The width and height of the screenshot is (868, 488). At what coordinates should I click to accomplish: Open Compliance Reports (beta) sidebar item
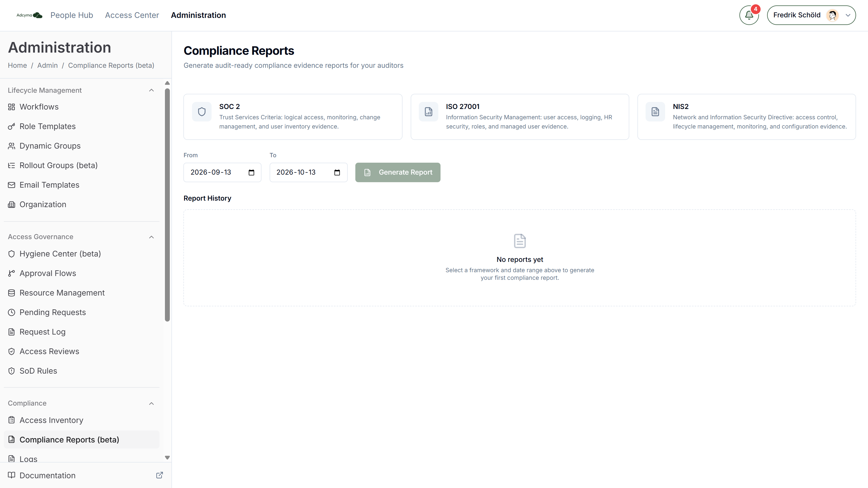(x=82, y=439)
